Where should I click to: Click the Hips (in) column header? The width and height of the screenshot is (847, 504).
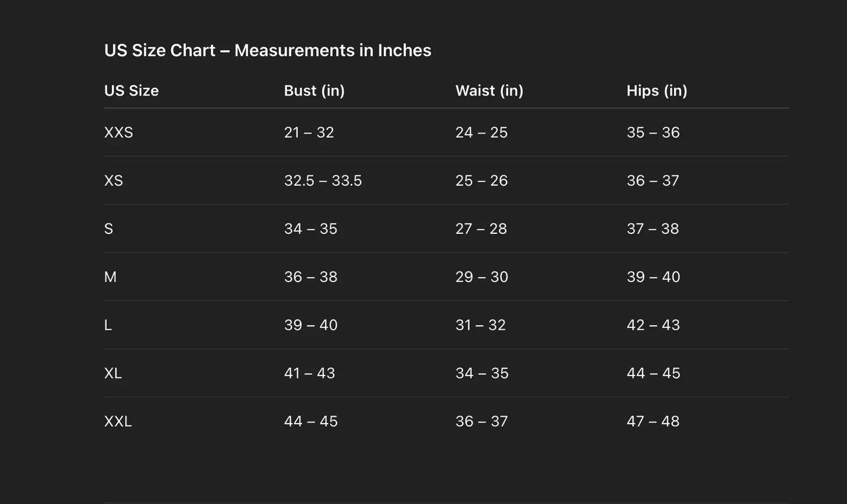(x=656, y=91)
